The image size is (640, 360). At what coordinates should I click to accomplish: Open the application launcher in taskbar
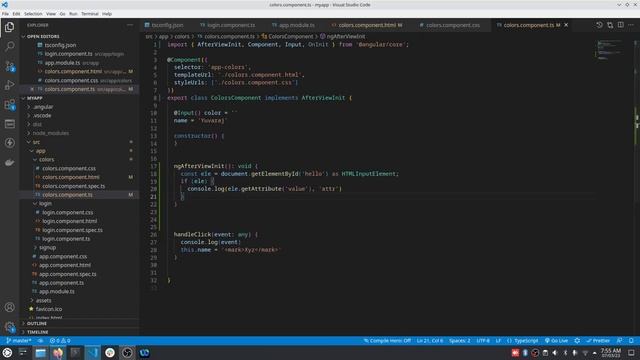7,353
